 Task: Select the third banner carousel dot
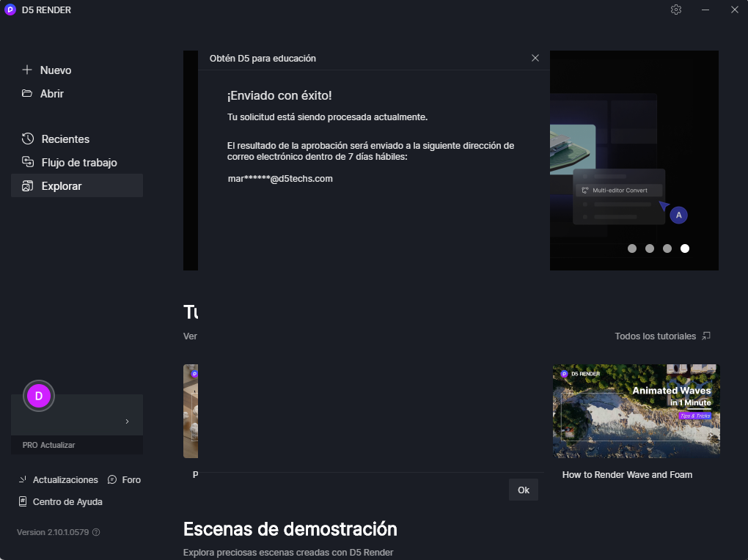coord(667,248)
